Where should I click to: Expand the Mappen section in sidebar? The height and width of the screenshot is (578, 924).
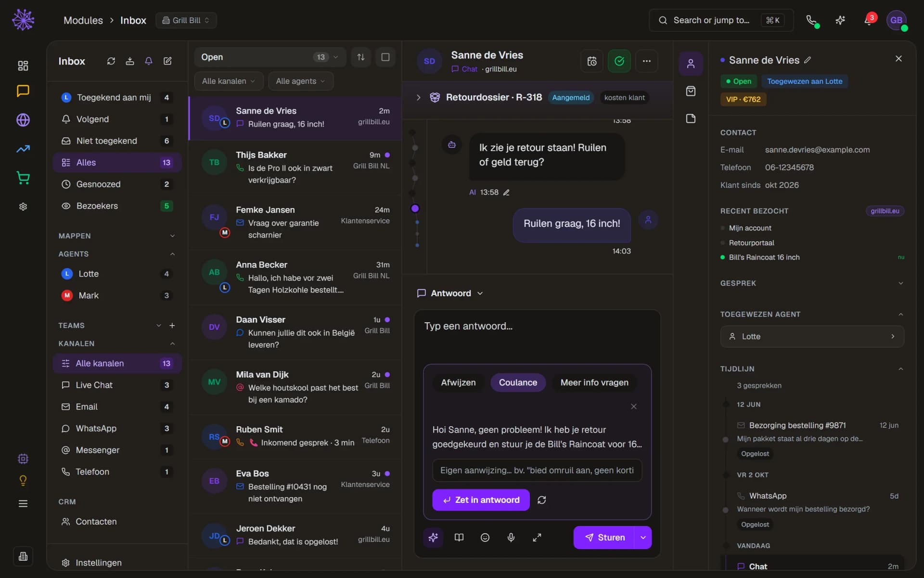[116, 236]
